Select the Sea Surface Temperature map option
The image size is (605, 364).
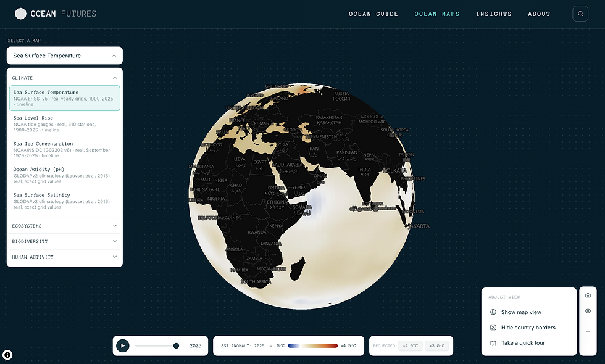coord(65,98)
